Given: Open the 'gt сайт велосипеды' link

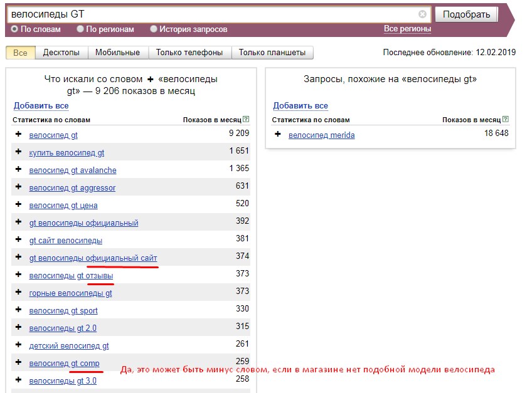Looking at the screenshot, I should [65, 241].
